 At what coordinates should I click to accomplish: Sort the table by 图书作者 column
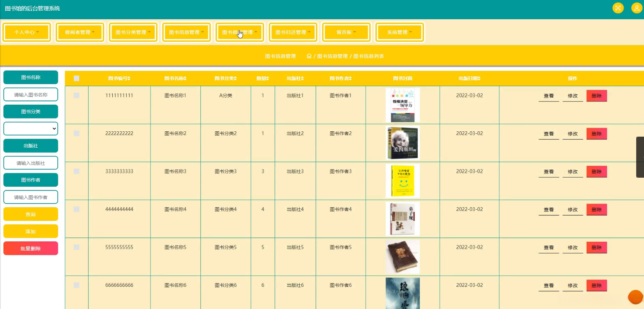pyautogui.click(x=341, y=78)
